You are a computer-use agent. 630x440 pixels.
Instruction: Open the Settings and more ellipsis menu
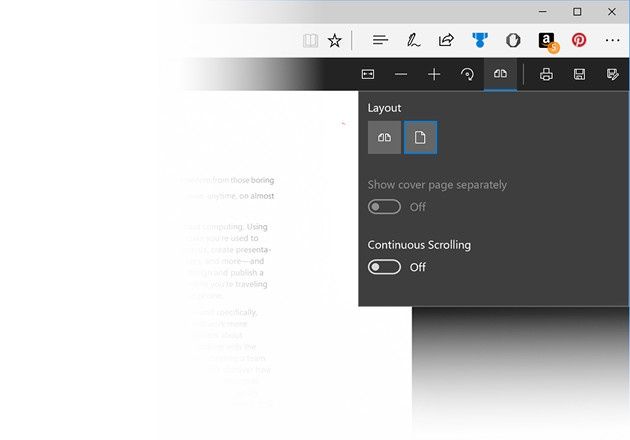click(x=612, y=40)
